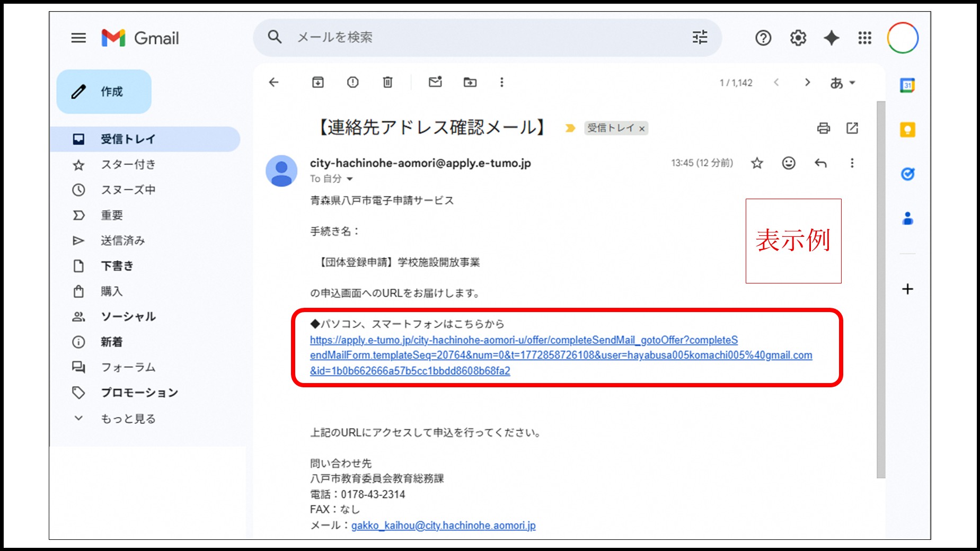Print the email

tap(823, 128)
